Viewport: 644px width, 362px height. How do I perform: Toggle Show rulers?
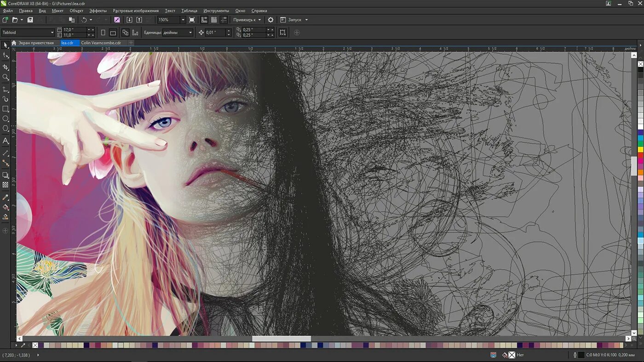(x=204, y=20)
